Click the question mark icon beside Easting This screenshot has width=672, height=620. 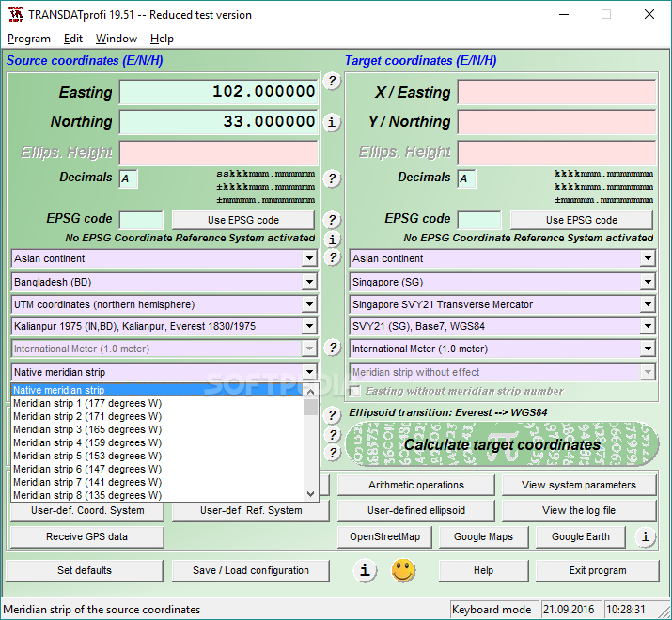[x=332, y=81]
